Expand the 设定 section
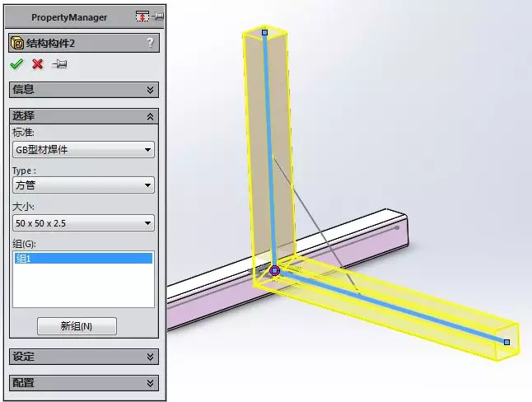 click(84, 357)
